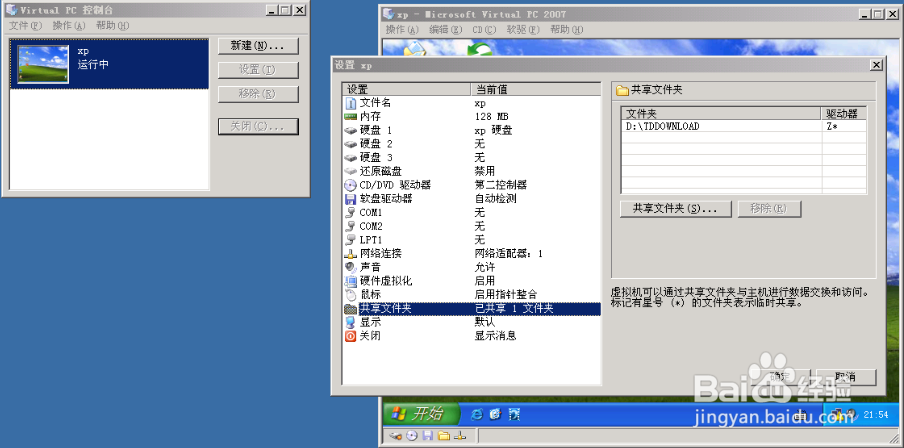Open CD(C) menu in xp window

(484, 29)
